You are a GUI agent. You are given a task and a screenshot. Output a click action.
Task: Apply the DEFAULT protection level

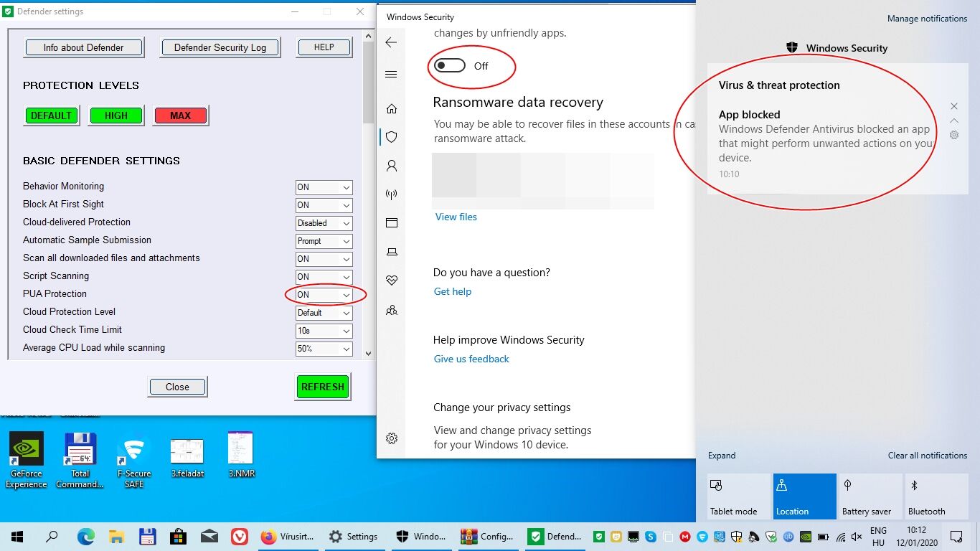tap(51, 116)
